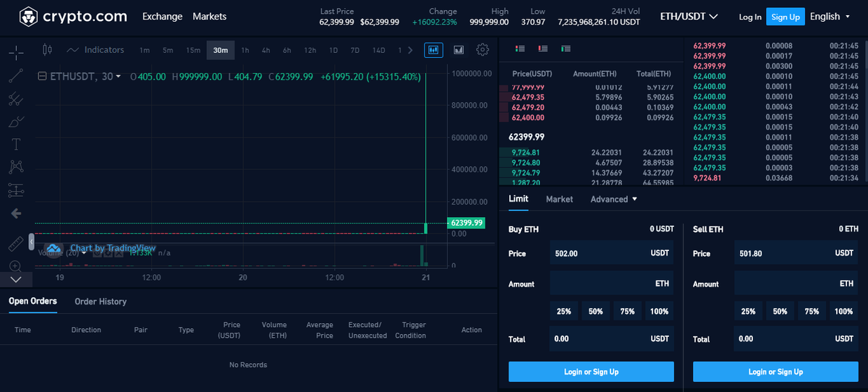
Task: Click the Buy ETH price field showing 502.00
Action: tap(612, 254)
